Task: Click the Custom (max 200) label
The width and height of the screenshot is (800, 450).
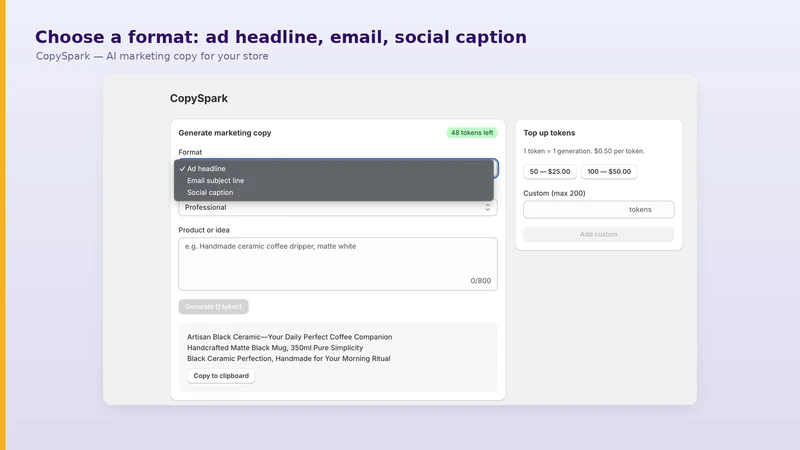Action: [554, 193]
